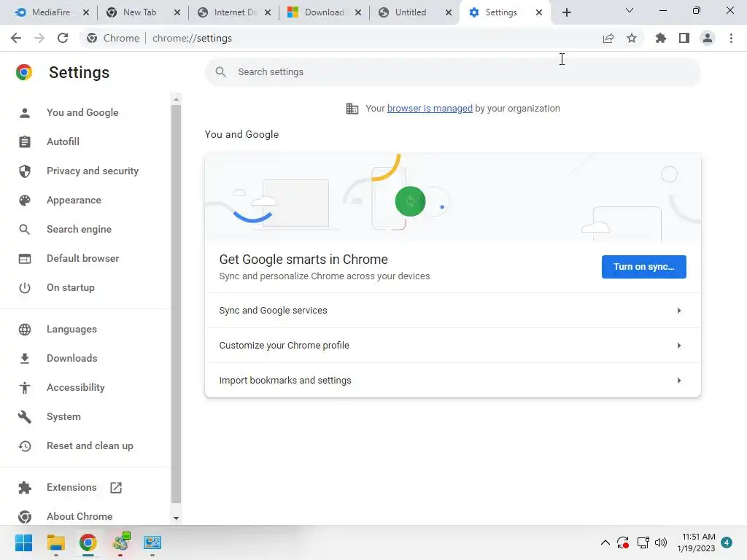Image resolution: width=747 pixels, height=560 pixels.
Task: Open the Chrome three-dot menu
Action: 731,38
